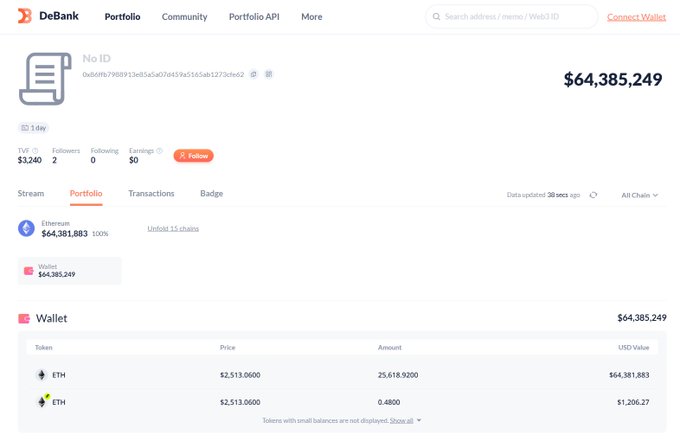The image size is (680, 448).
Task: Focus the address search field
Action: [512, 17]
